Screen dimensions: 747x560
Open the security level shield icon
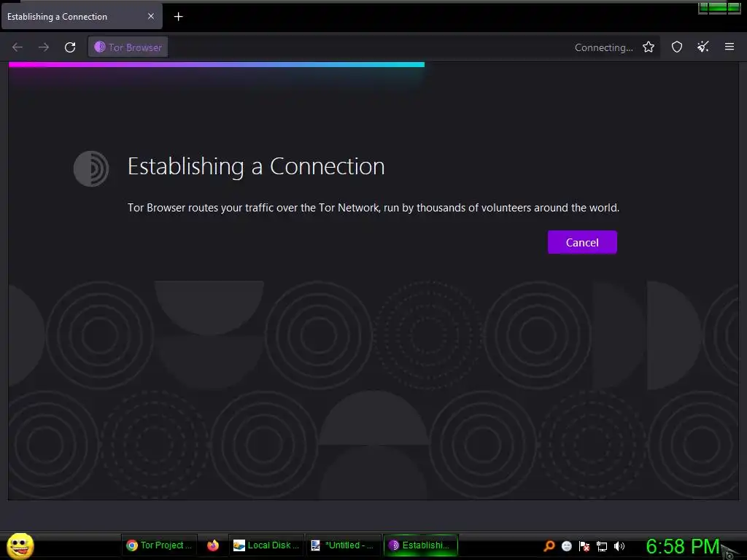click(676, 47)
